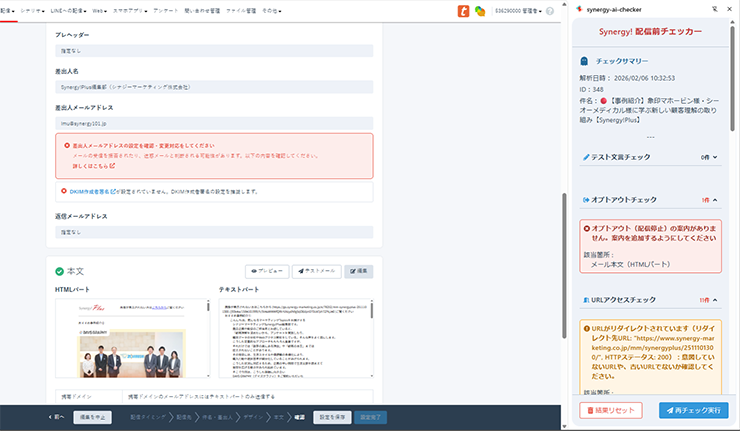Image resolution: width=740 pixels, height=431 pixels.
Task: Click the pencil icon of テスト文言チェック
Action: coord(586,157)
